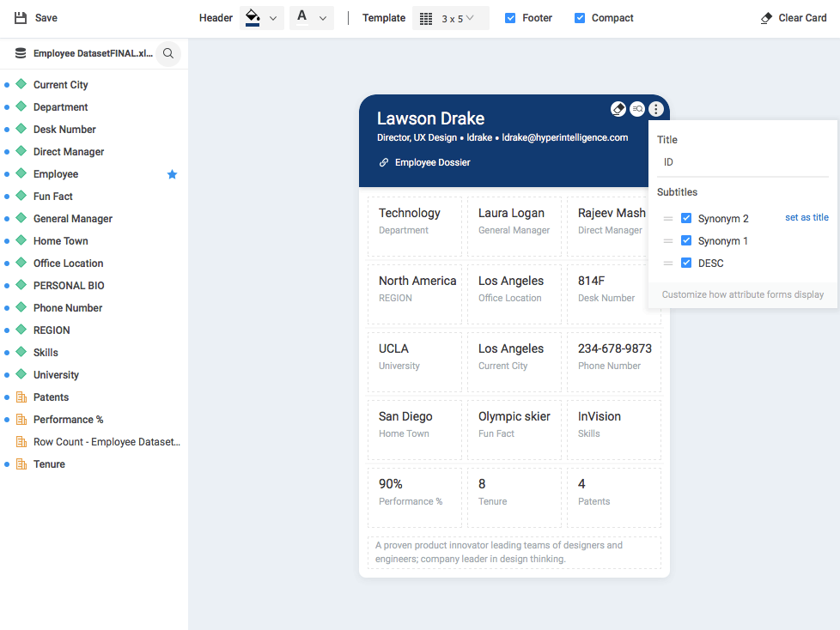Click the three-dot menu on card header
Viewport: 840px width, 630px height.
pyautogui.click(x=656, y=109)
